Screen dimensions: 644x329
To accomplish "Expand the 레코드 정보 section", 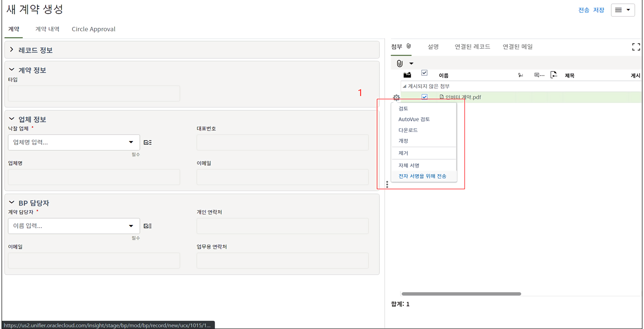I will click(12, 50).
